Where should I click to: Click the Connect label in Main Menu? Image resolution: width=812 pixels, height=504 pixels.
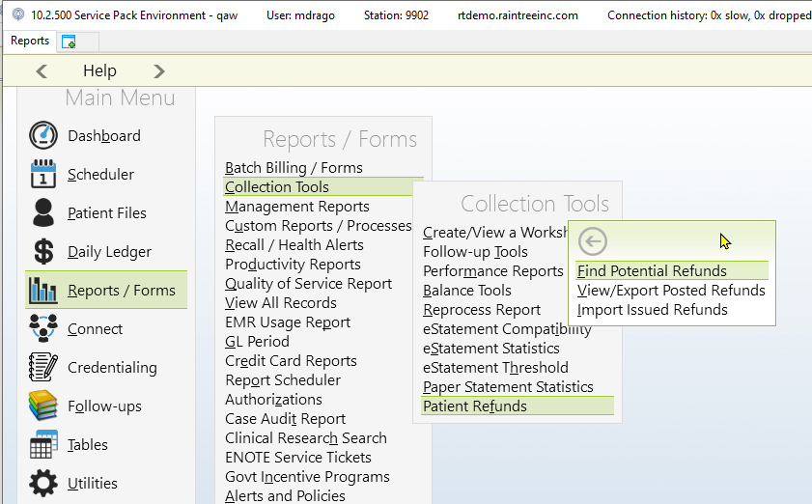pos(95,329)
